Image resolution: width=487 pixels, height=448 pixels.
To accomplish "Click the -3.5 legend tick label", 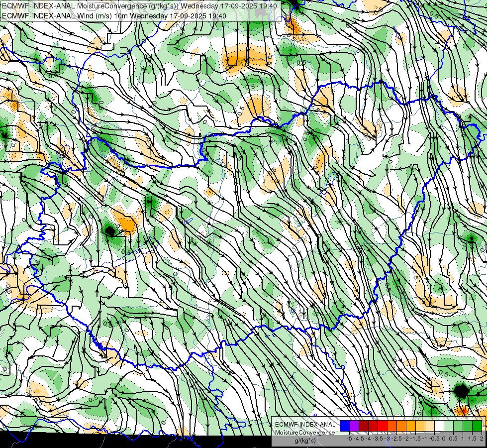I will (378, 439).
